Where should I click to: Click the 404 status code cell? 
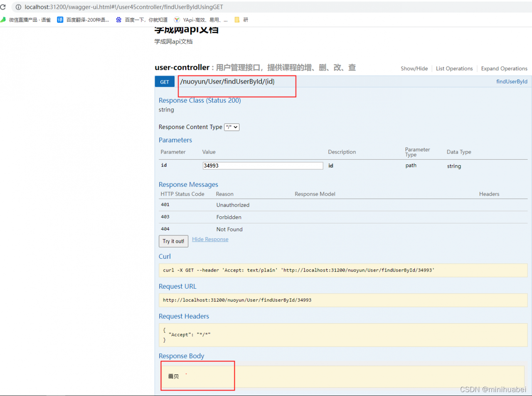tap(165, 229)
